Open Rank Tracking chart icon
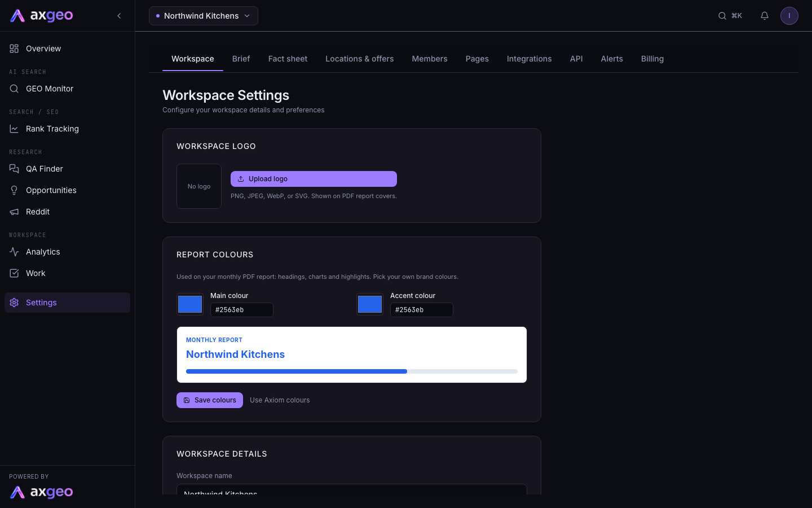This screenshot has height=508, width=812. tap(14, 129)
